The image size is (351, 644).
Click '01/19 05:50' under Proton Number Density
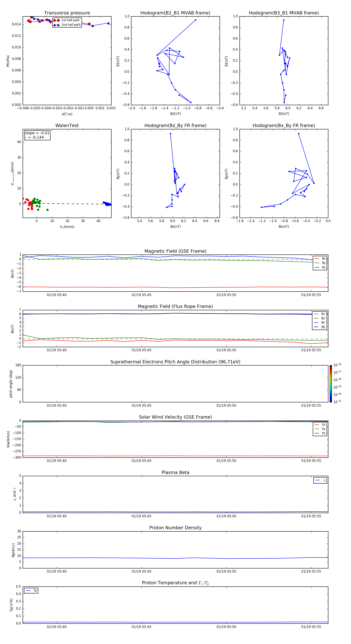click(x=226, y=571)
